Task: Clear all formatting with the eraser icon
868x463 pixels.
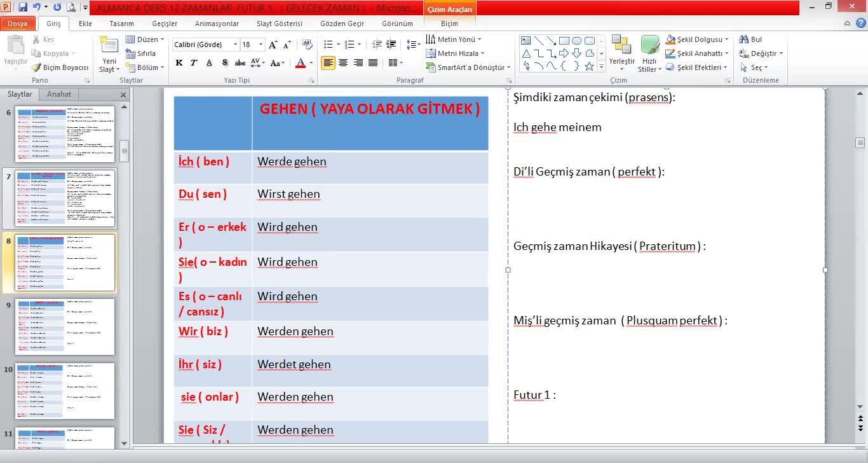Action: pos(308,45)
